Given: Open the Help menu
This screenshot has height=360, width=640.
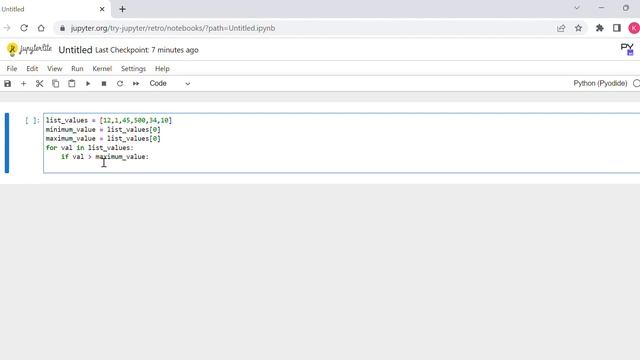Looking at the screenshot, I should [x=162, y=69].
